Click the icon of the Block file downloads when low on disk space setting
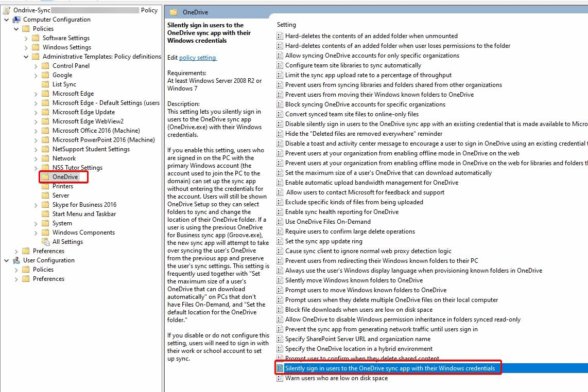588x392 pixels. (280, 310)
